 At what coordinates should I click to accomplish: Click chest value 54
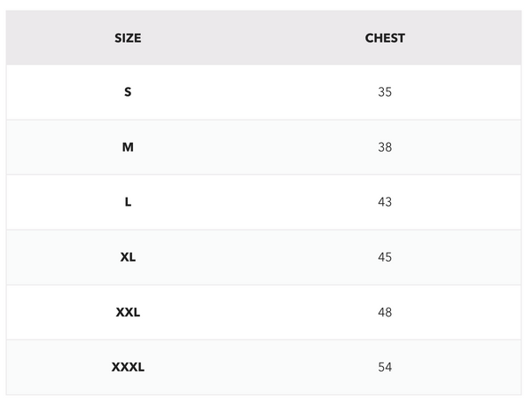(385, 367)
